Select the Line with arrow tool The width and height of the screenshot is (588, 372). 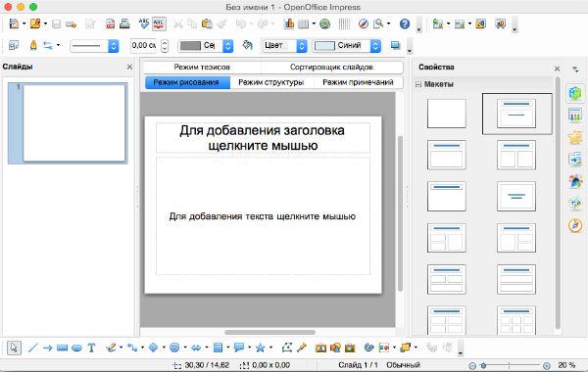[x=47, y=348]
